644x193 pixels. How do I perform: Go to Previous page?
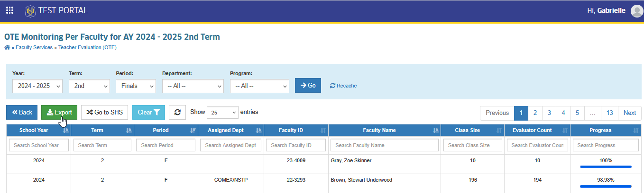497,113
